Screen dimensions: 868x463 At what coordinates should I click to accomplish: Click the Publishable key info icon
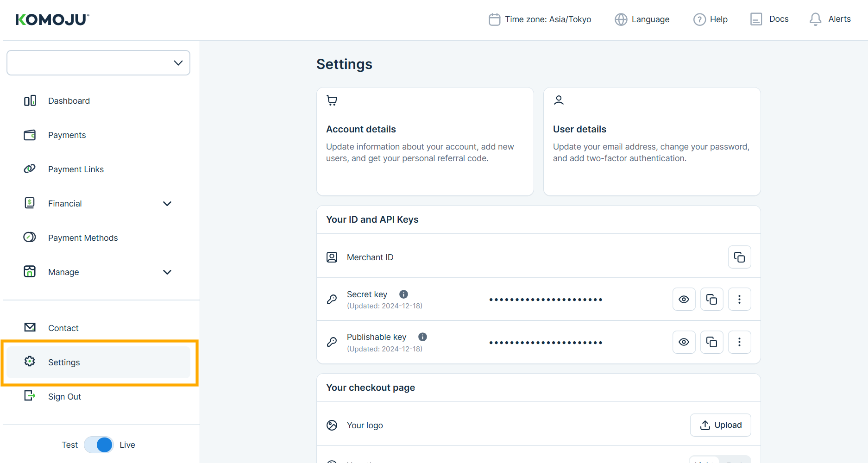422,337
